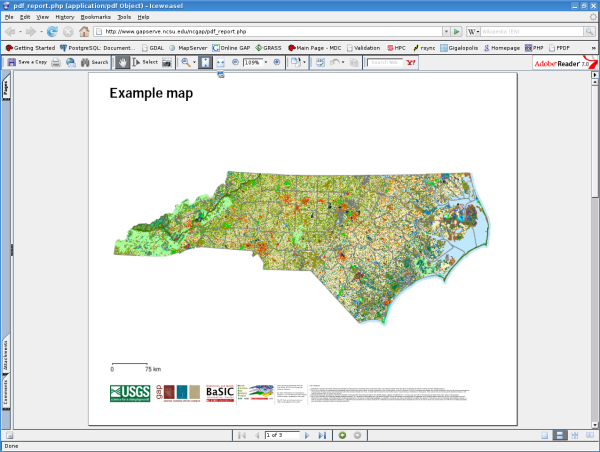
Task: Click the URL address bar
Action: pos(268,32)
